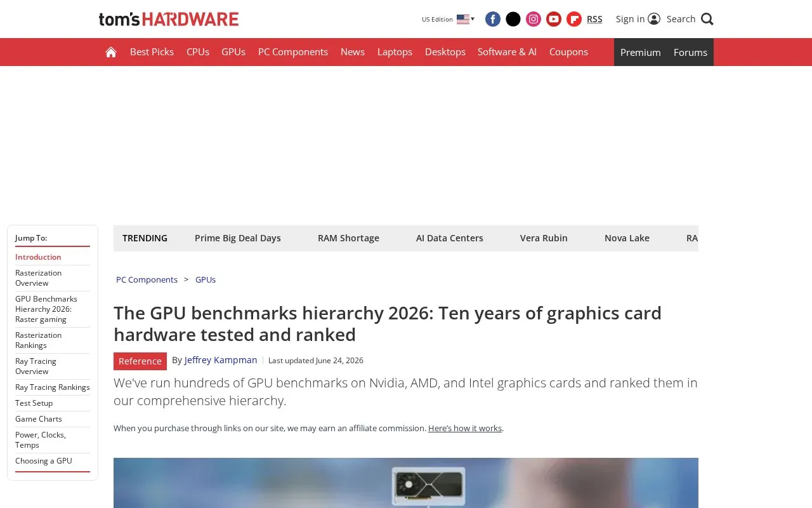Open the black circular social icon
The image size is (812, 508).
tap(513, 19)
